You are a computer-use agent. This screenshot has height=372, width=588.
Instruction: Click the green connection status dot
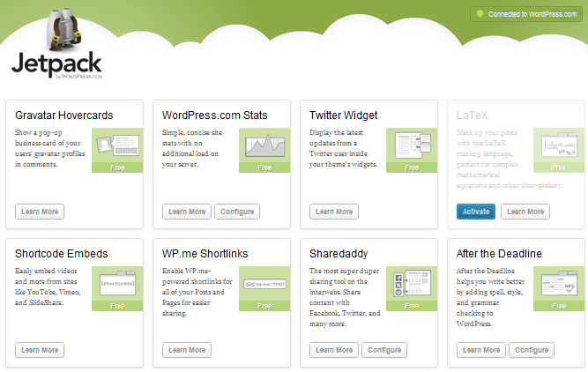pyautogui.click(x=480, y=14)
